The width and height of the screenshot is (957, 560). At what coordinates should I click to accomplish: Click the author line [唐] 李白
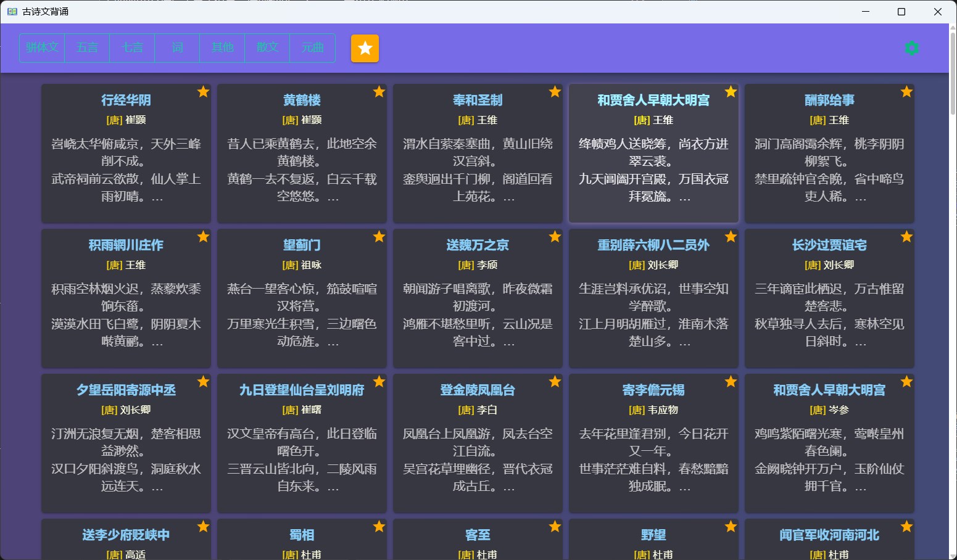coord(478,410)
